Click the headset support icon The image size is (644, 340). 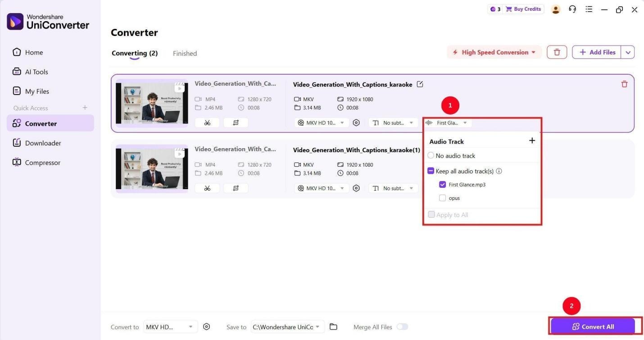[572, 9]
